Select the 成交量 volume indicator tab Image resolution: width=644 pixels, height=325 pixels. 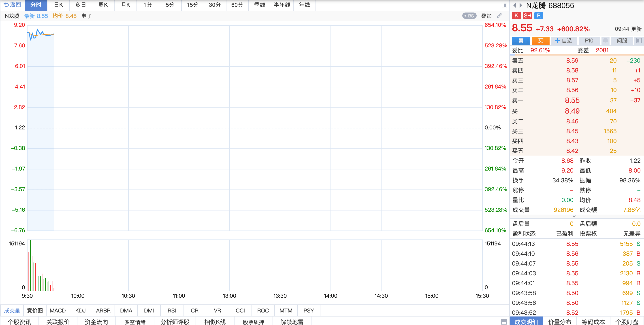[12, 310]
